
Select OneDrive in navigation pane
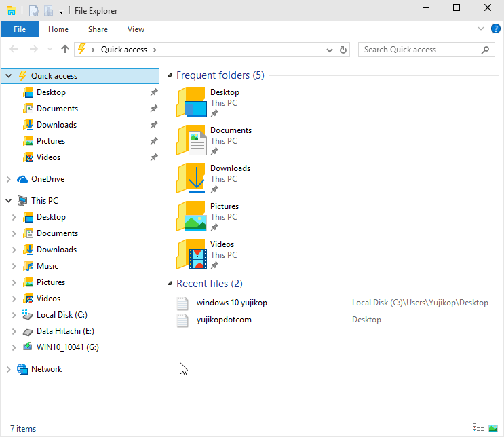tap(47, 179)
